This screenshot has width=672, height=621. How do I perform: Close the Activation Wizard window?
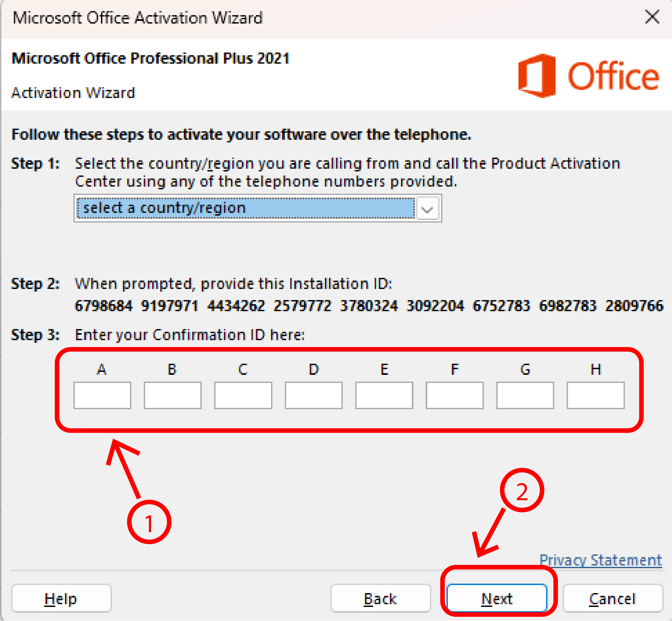652,17
